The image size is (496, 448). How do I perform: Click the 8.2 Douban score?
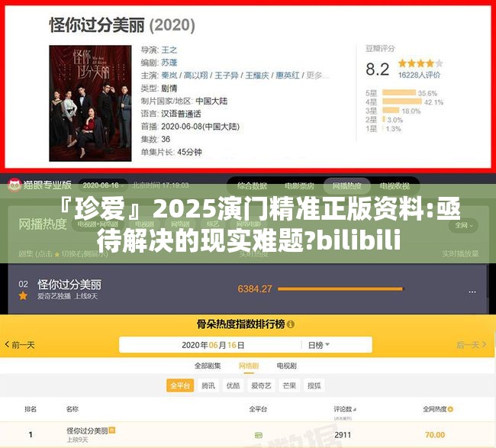coord(377,69)
